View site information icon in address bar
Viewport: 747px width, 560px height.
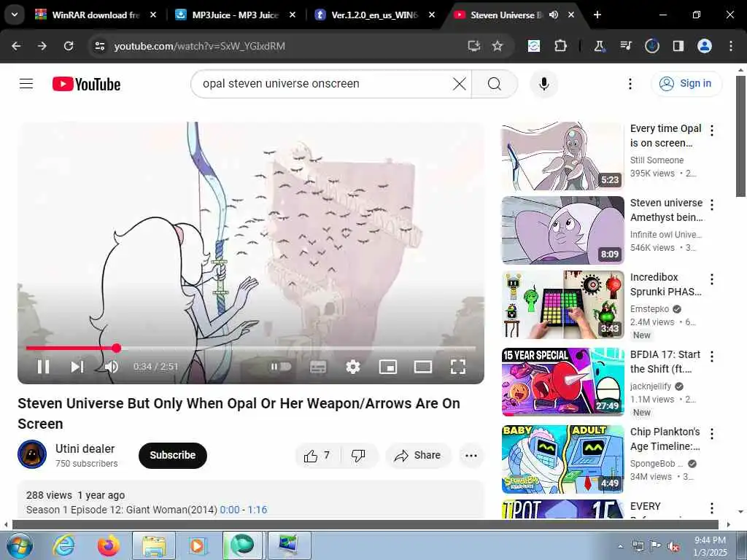coord(100,46)
